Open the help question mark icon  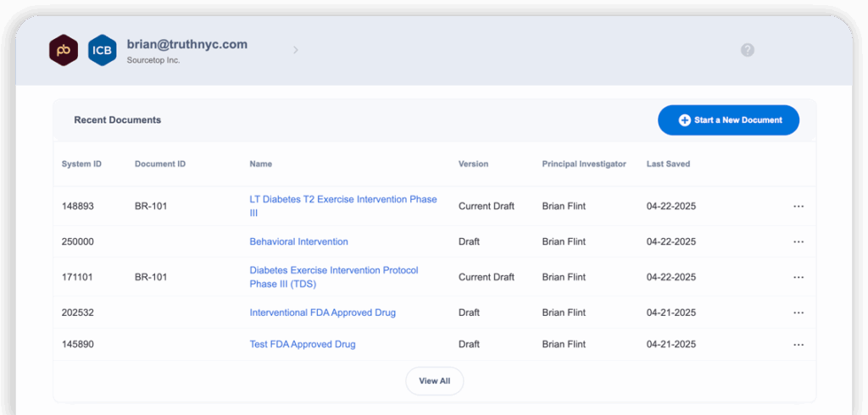pos(747,50)
